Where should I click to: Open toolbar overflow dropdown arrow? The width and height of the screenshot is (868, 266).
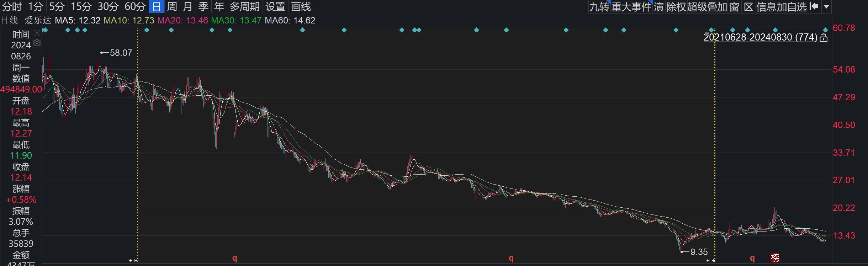pos(826,6)
